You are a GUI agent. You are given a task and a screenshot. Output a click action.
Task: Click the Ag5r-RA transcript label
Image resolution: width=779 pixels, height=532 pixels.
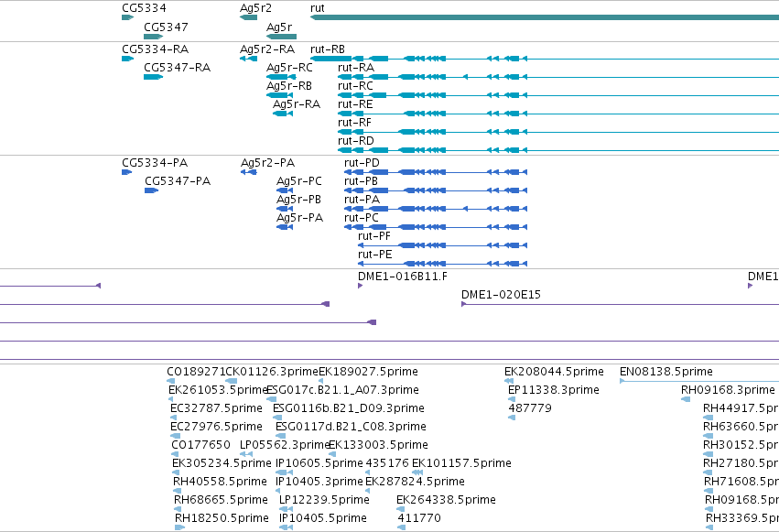pos(297,104)
